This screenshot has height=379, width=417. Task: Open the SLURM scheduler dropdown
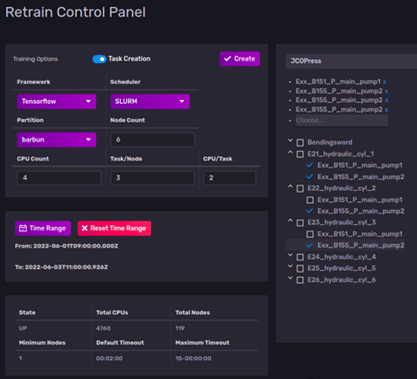pyautogui.click(x=150, y=101)
